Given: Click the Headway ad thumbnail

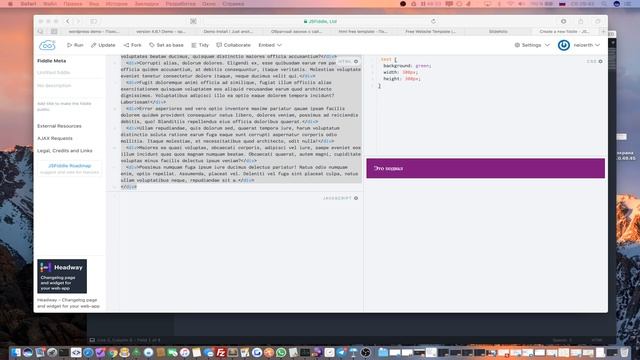Looking at the screenshot, I should tap(62, 276).
